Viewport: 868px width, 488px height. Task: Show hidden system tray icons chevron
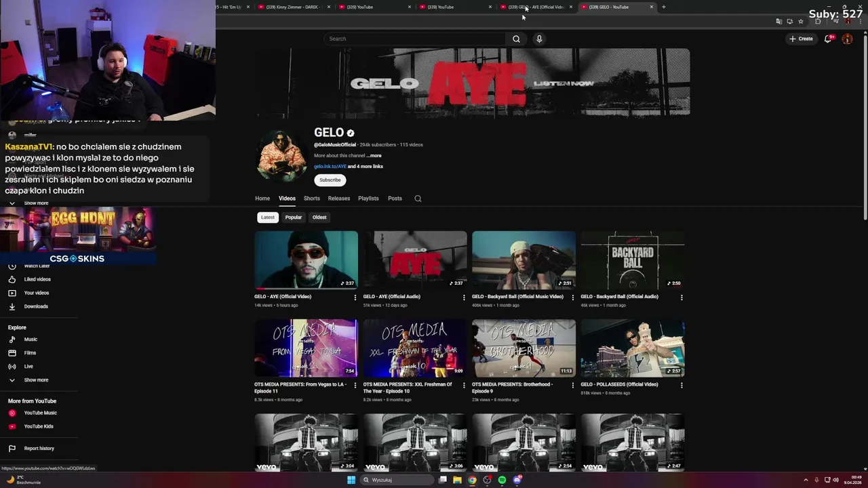click(806, 480)
